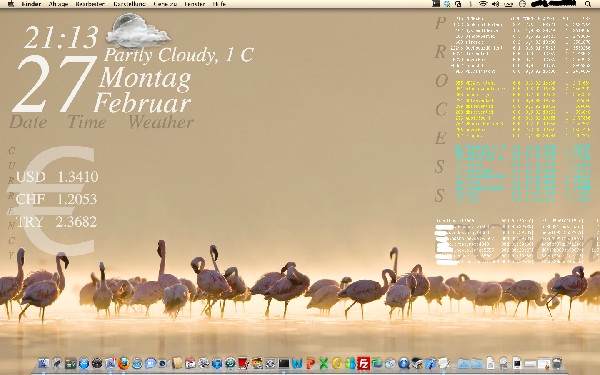600x375 pixels.
Task: Open the first blue folder stack in Dock
Action: coord(464,364)
